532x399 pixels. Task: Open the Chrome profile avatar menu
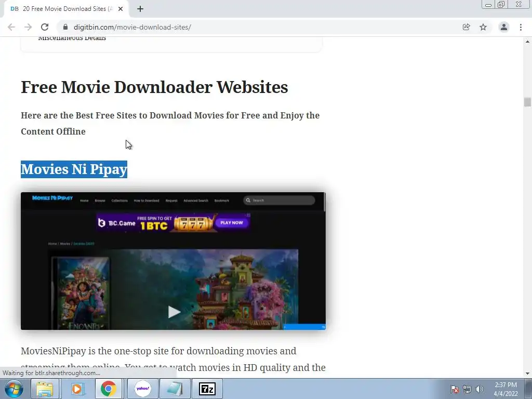tap(504, 27)
